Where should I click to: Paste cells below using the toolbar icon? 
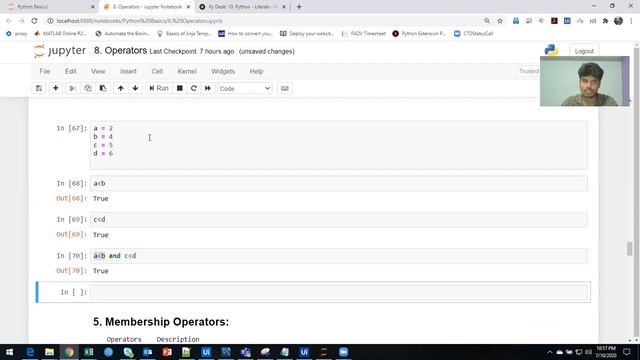coord(103,88)
